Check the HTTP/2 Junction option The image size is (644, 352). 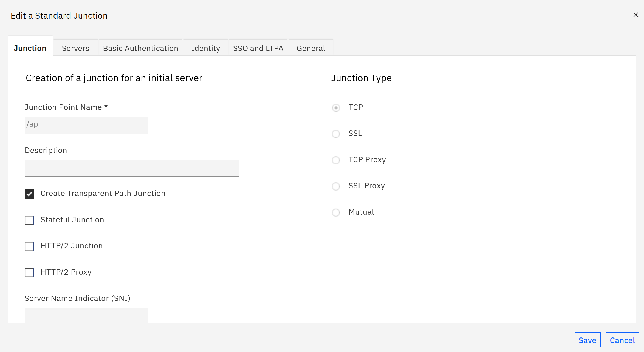point(29,246)
